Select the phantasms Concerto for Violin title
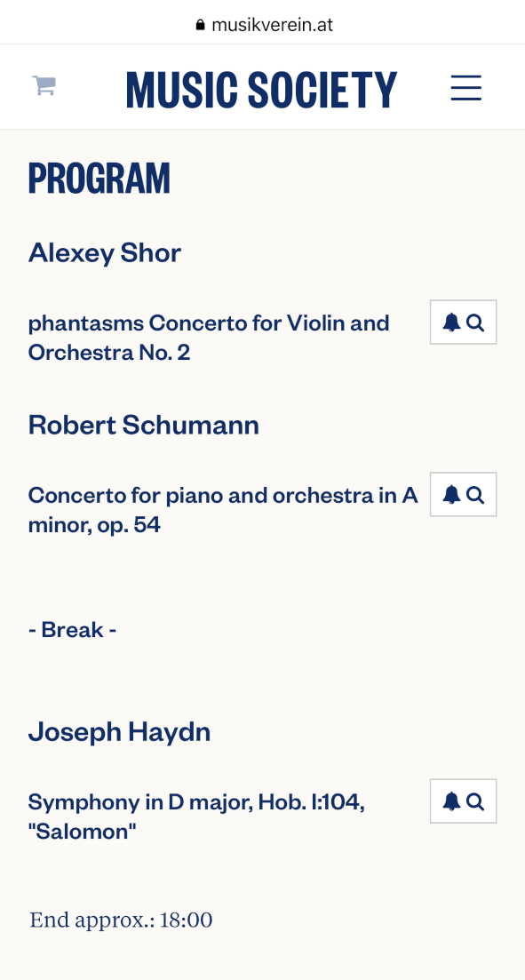The image size is (525, 980). tap(209, 338)
